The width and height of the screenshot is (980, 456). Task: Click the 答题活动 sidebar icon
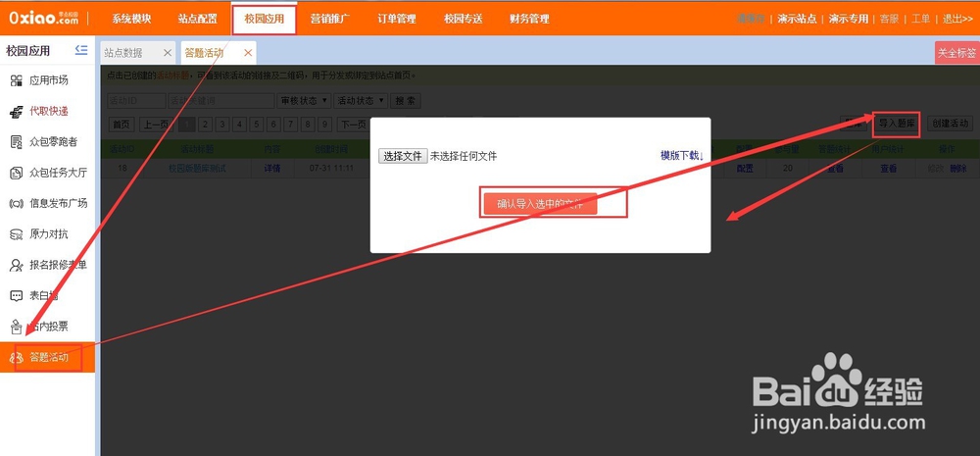point(17,358)
